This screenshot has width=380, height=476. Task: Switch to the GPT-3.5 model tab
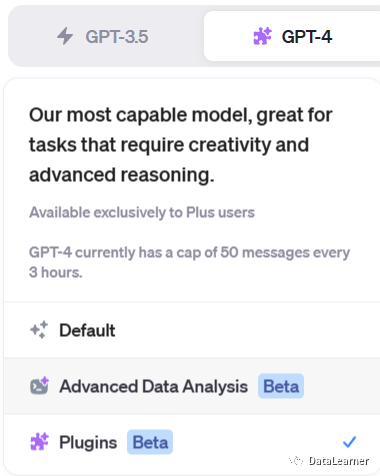(x=103, y=36)
